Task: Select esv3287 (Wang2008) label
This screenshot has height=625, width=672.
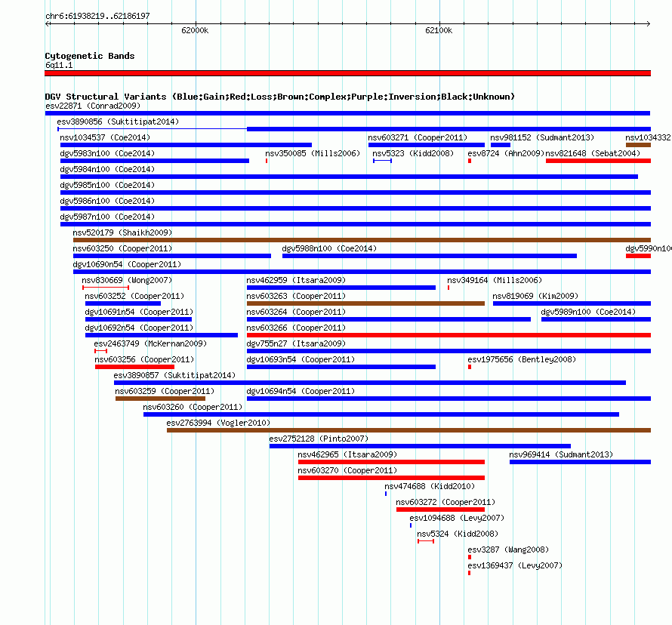Action: click(508, 550)
